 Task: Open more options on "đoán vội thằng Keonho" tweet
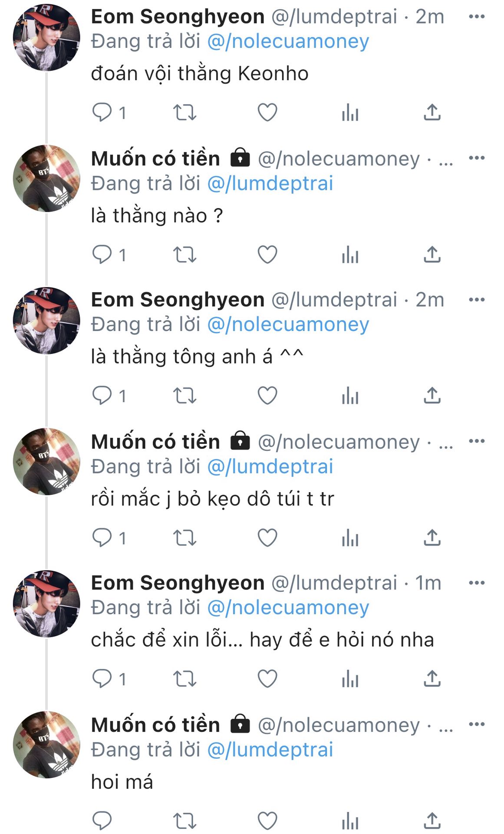477,17
